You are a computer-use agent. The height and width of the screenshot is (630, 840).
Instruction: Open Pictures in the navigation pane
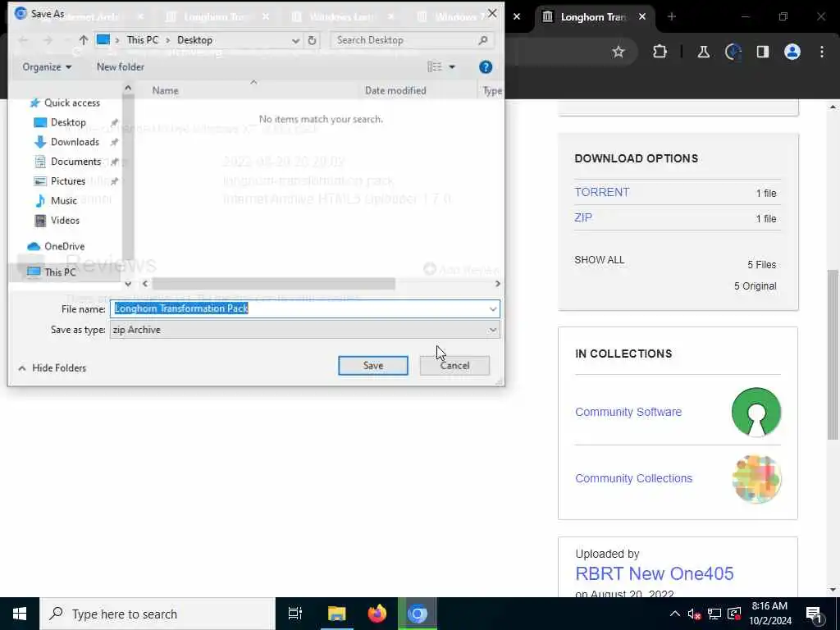67,181
